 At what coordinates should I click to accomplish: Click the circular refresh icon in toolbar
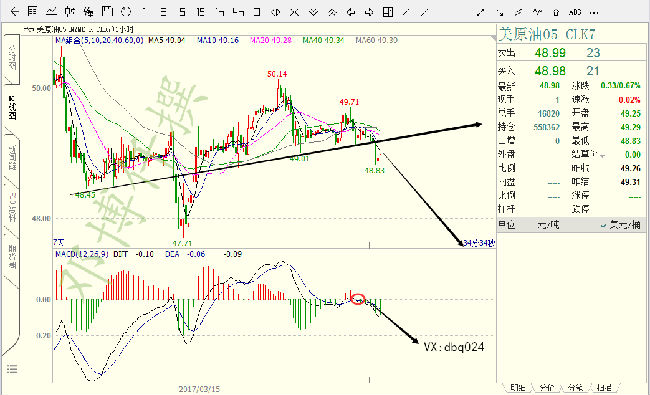pyautogui.click(x=126, y=12)
